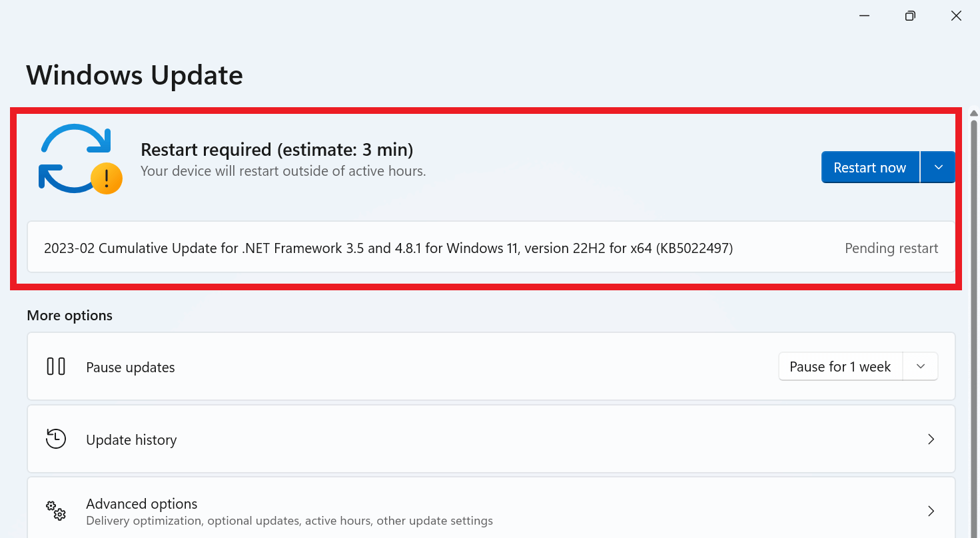The height and width of the screenshot is (538, 980).
Task: Click the Pending restart status text
Action: [x=891, y=248]
